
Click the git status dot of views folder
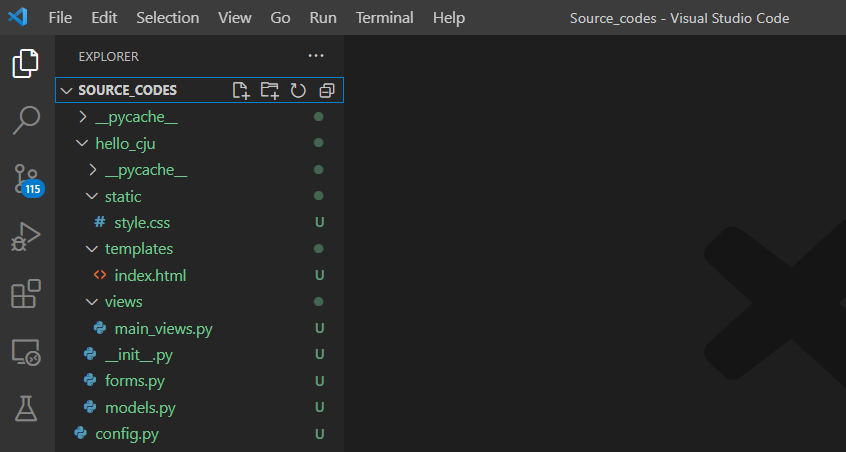point(318,302)
